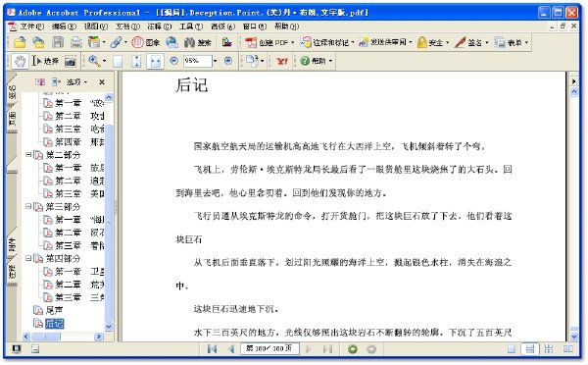
Task: Open the 文件 menu
Action: (x=26, y=26)
